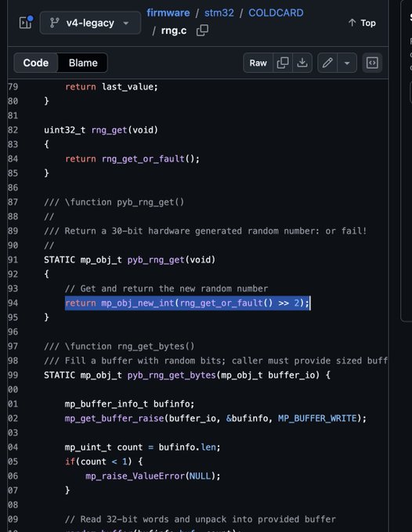This screenshot has width=412, height=532.
Task: Click mp_obj_new_int on highlighted line
Action: [138, 303]
